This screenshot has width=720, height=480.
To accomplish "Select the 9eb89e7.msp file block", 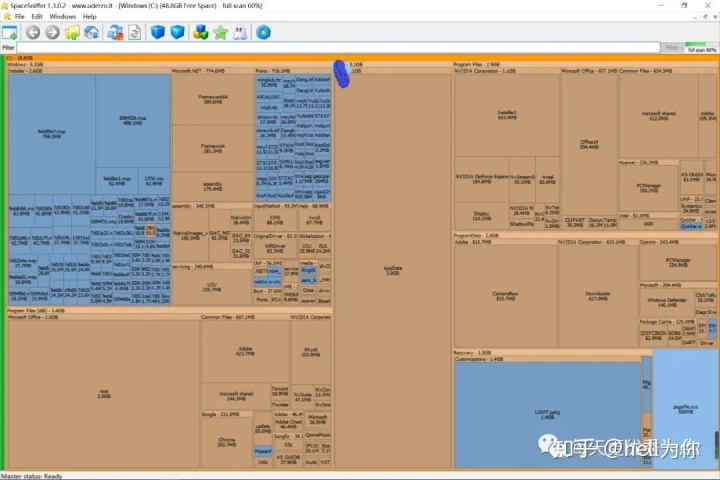I will tap(52, 134).
